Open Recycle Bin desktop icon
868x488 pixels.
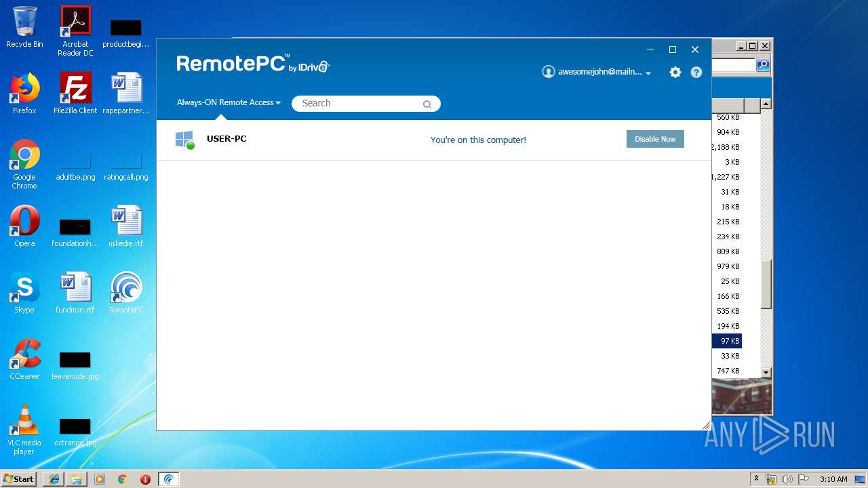[24, 28]
